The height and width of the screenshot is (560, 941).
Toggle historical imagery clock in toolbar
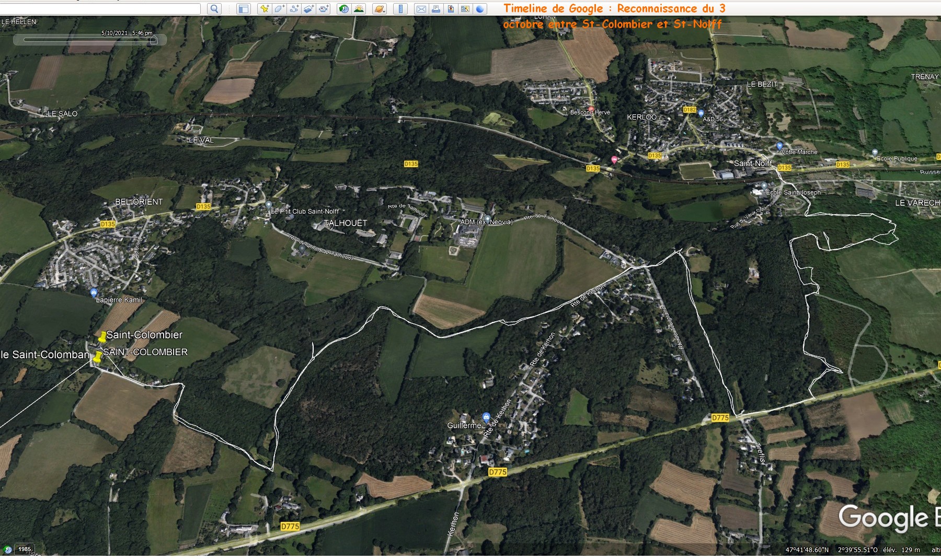343,8
